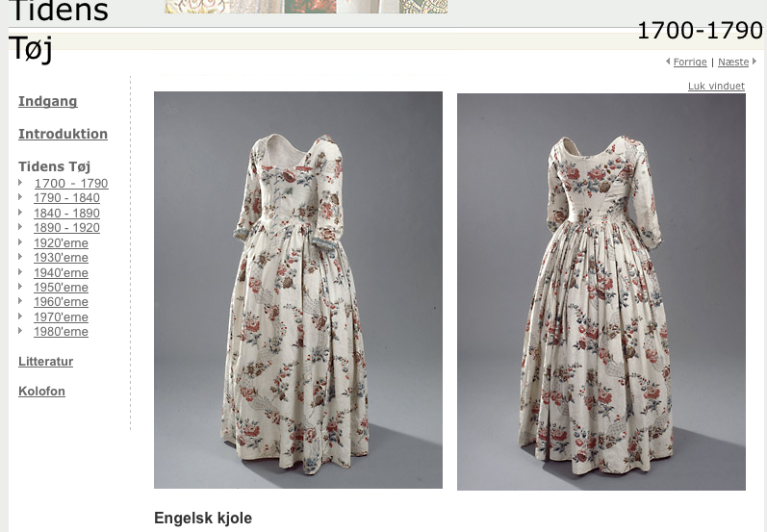Click the Næste next link

[x=733, y=63]
